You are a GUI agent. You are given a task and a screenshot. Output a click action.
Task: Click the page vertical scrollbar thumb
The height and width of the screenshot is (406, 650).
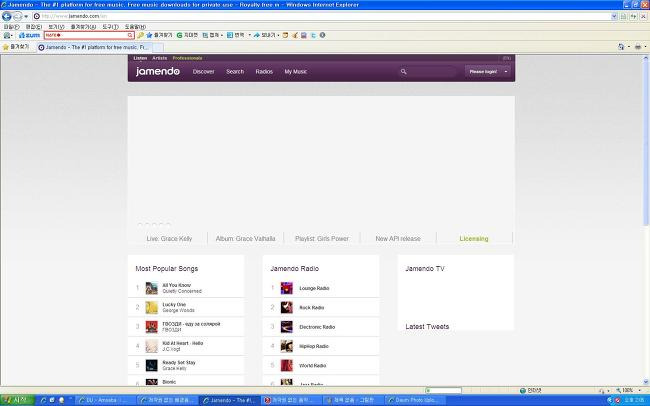point(646,144)
